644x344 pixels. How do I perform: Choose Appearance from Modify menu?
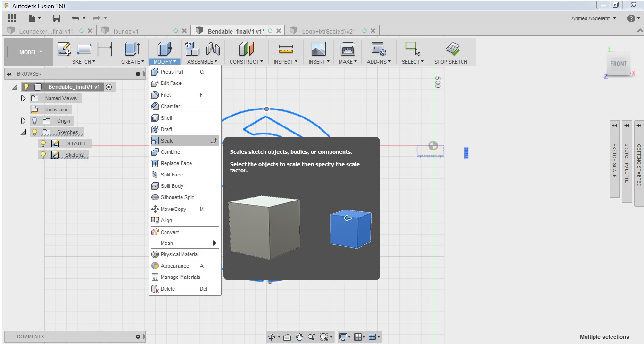point(185,266)
